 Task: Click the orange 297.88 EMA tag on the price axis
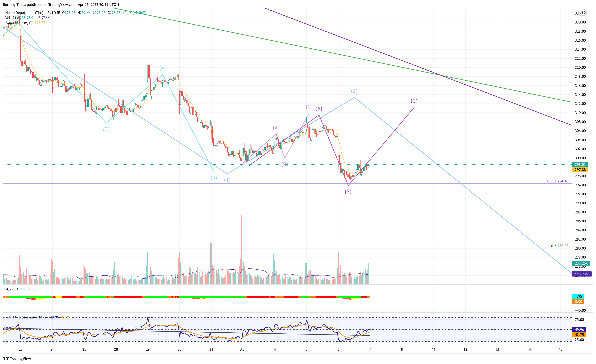580,170
